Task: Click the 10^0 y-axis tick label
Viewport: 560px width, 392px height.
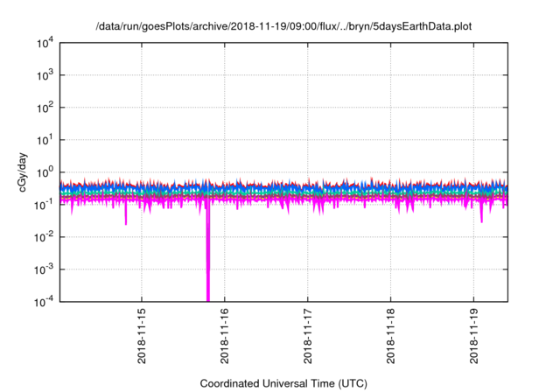Action: (45, 172)
